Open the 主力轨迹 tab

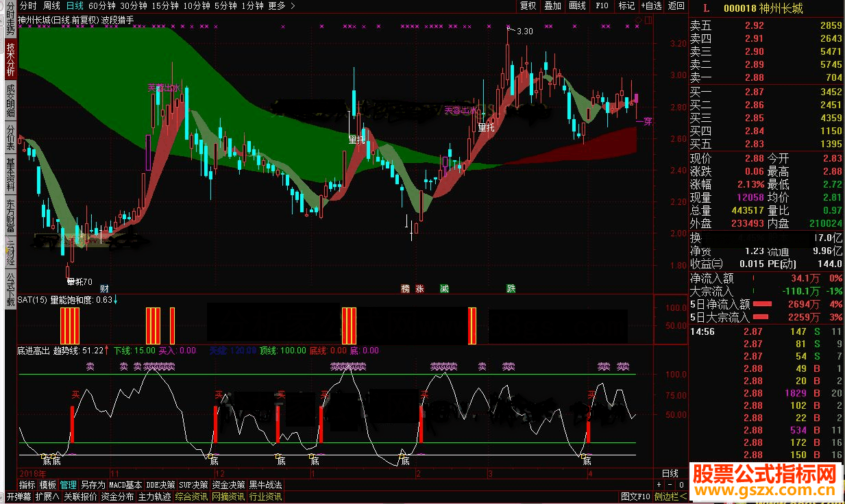click(x=155, y=496)
